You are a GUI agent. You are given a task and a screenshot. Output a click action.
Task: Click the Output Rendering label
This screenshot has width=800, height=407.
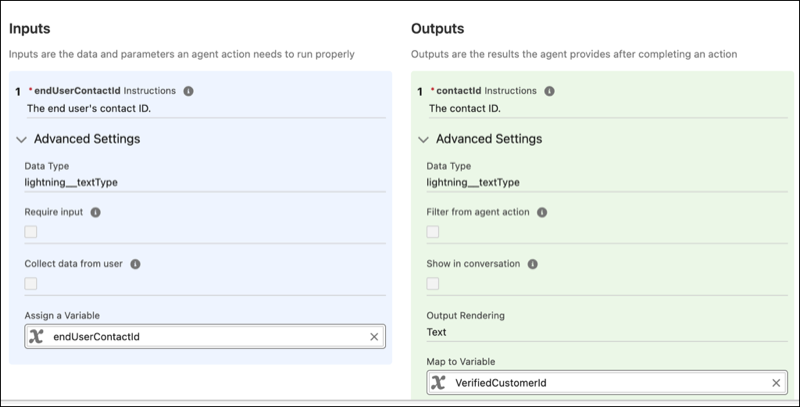point(465,316)
